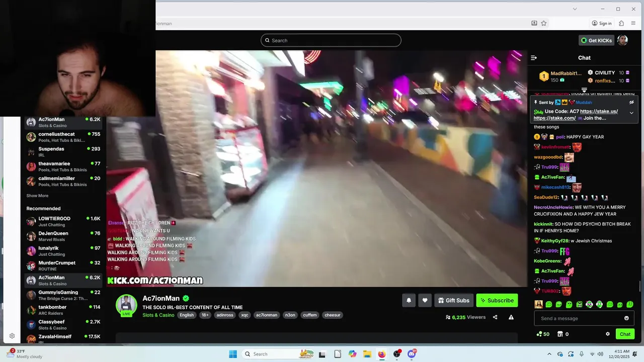Open the chat shop icon
The height and width of the screenshot is (362, 644).
pyautogui.click(x=559, y=334)
